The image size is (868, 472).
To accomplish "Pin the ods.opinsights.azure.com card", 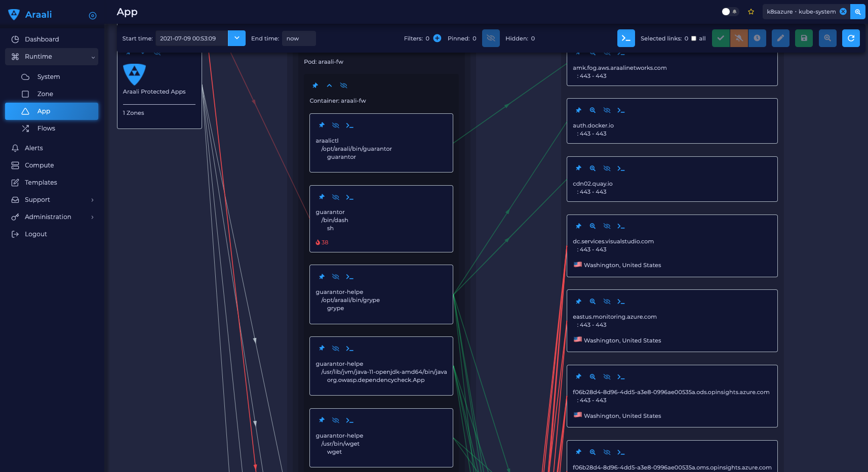I will pyautogui.click(x=578, y=377).
